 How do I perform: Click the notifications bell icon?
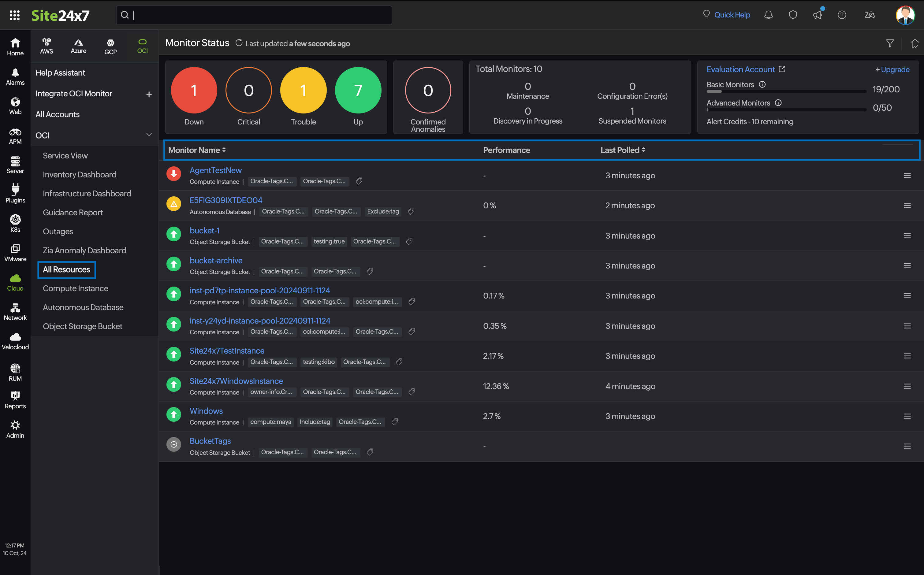[768, 14]
